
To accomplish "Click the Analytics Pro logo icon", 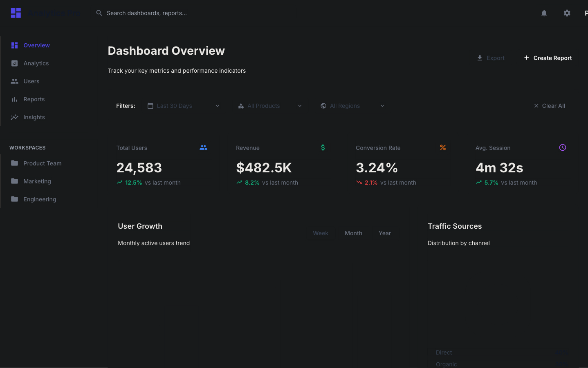I will click(x=16, y=13).
